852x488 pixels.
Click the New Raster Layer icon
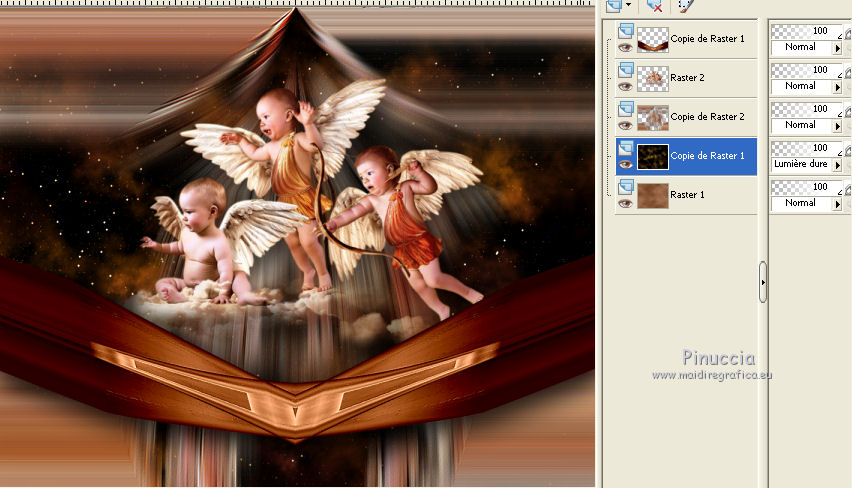[x=614, y=5]
